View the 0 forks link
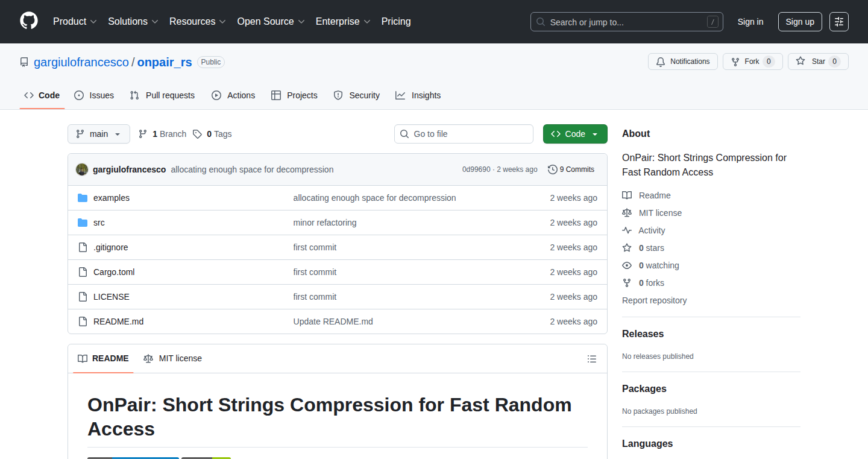Image resolution: width=868 pixels, height=459 pixels. tap(643, 283)
